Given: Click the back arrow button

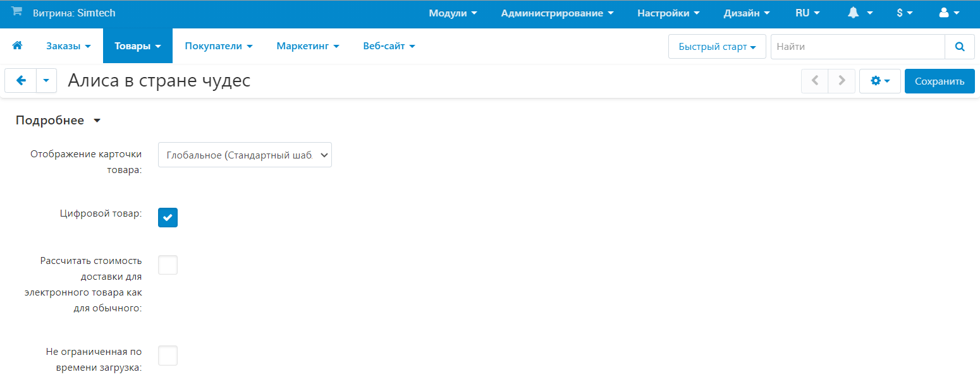Looking at the screenshot, I should (x=20, y=81).
